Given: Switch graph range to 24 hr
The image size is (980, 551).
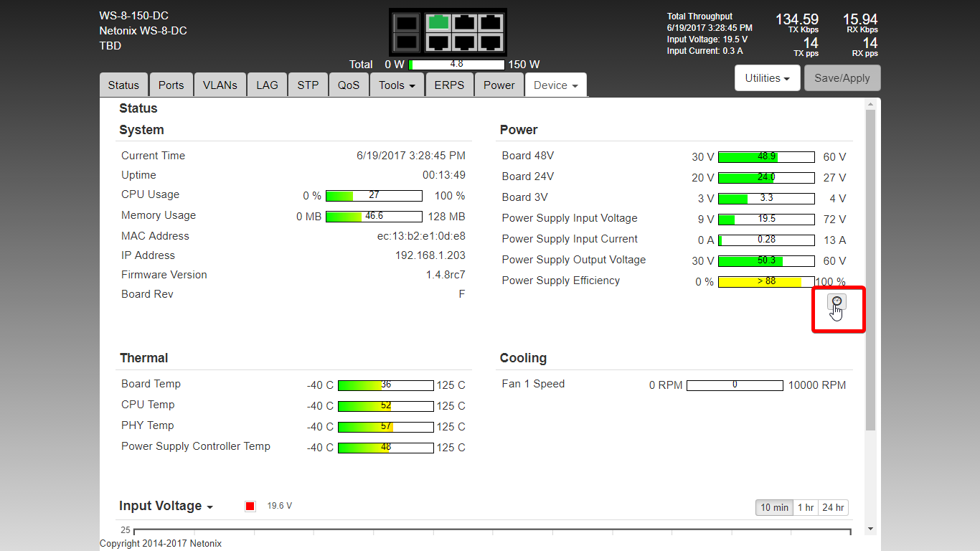Looking at the screenshot, I should [x=833, y=507].
